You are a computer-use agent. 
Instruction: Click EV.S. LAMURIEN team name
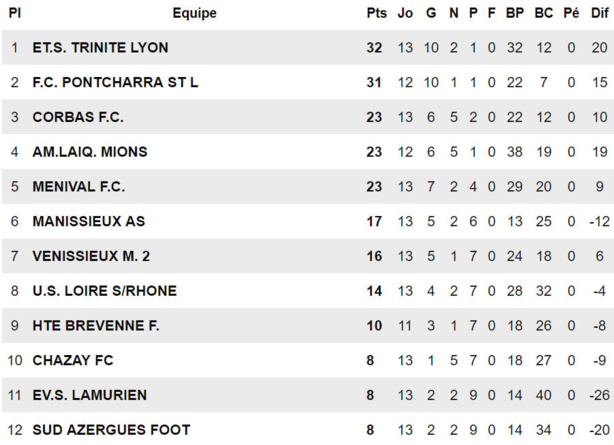(x=90, y=395)
